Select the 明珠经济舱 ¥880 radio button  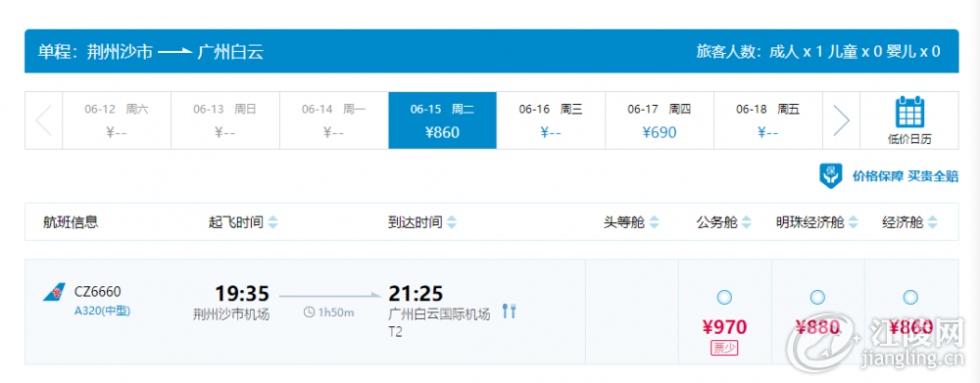coord(817,298)
